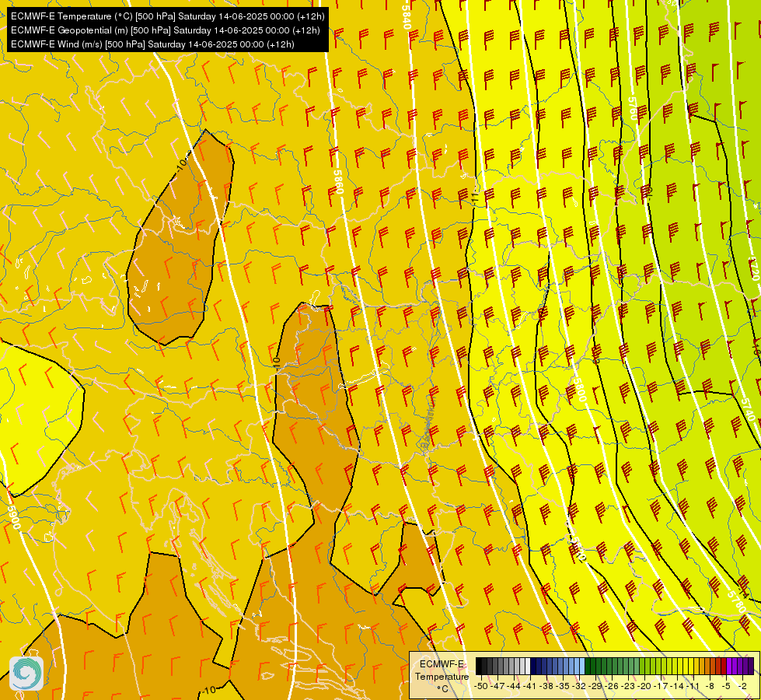Click the -11 isotherm label on the map
The image size is (761, 700).
point(475,198)
